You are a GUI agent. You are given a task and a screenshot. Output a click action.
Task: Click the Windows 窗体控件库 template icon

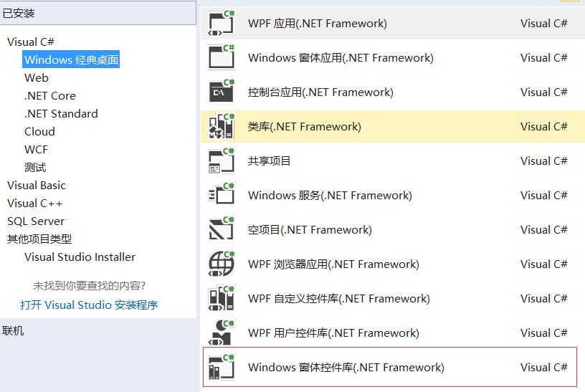point(222,367)
